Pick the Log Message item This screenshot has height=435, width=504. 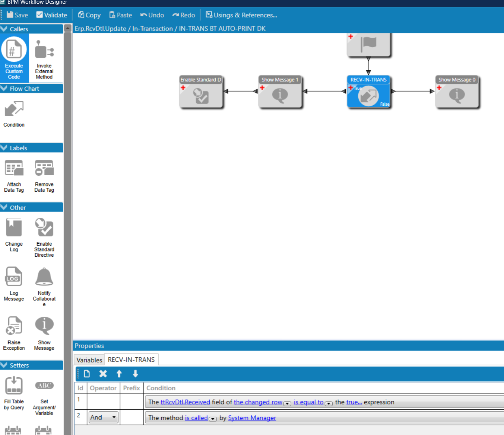pyautogui.click(x=14, y=284)
